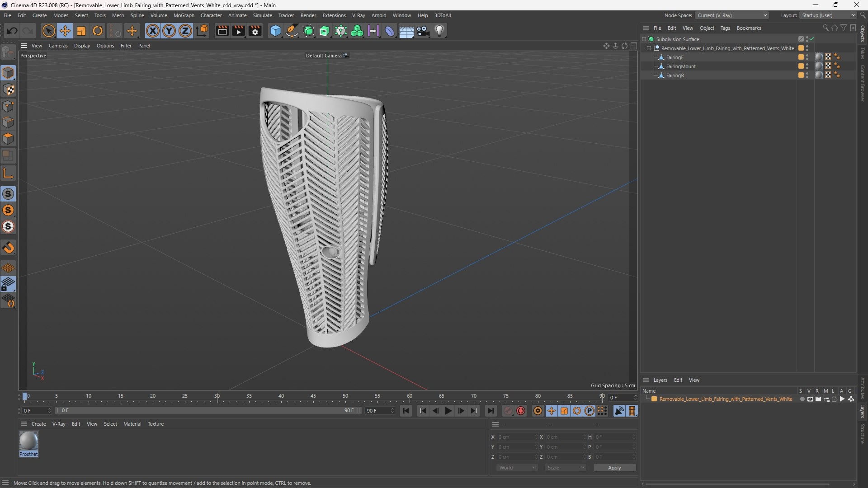
Task: Open the Node Space dropdown
Action: 732,15
